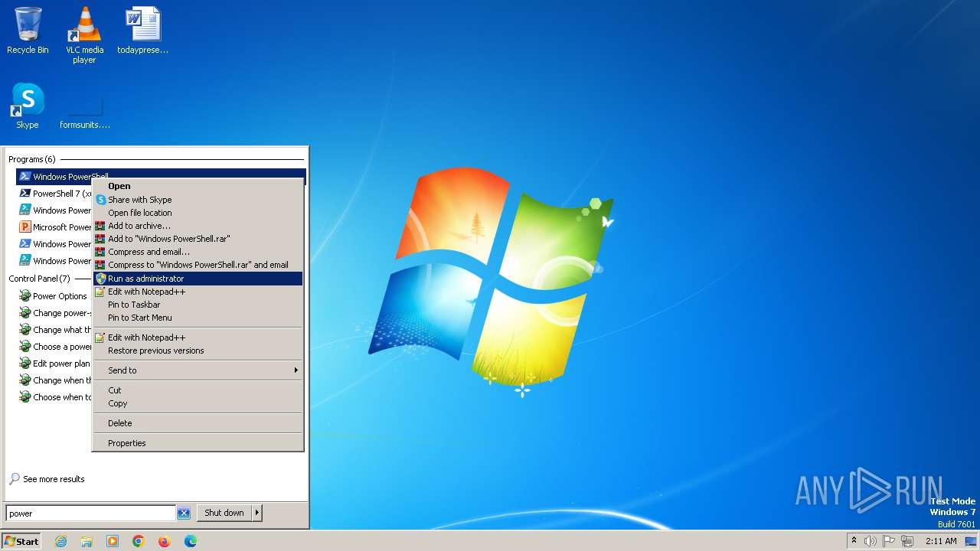Choose Cut from context menu
Viewport: 980px width, 551px height.
[198, 390]
